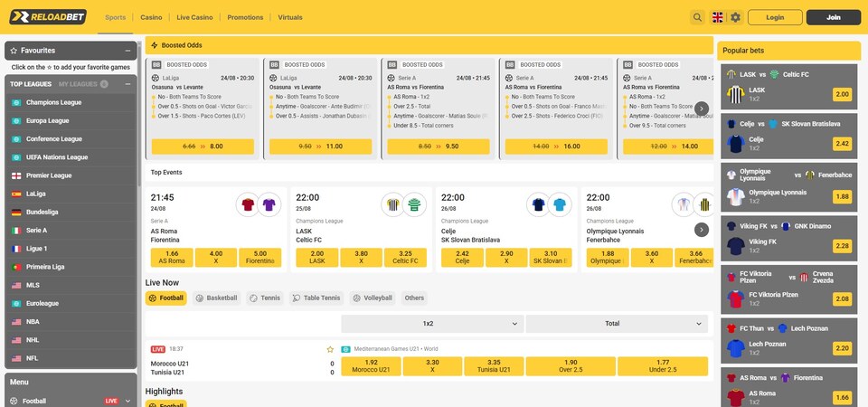Show next Boosted Odds cards arrow
868x407 pixels.
pos(702,109)
